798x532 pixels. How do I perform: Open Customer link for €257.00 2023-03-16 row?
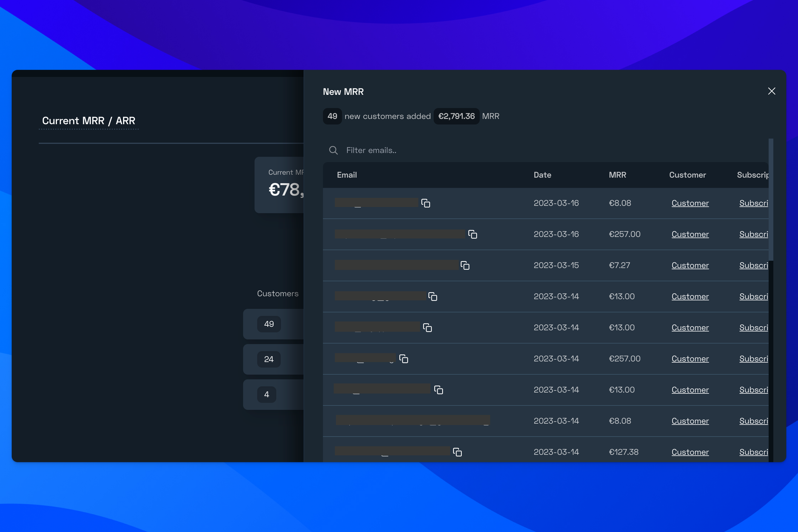point(690,235)
